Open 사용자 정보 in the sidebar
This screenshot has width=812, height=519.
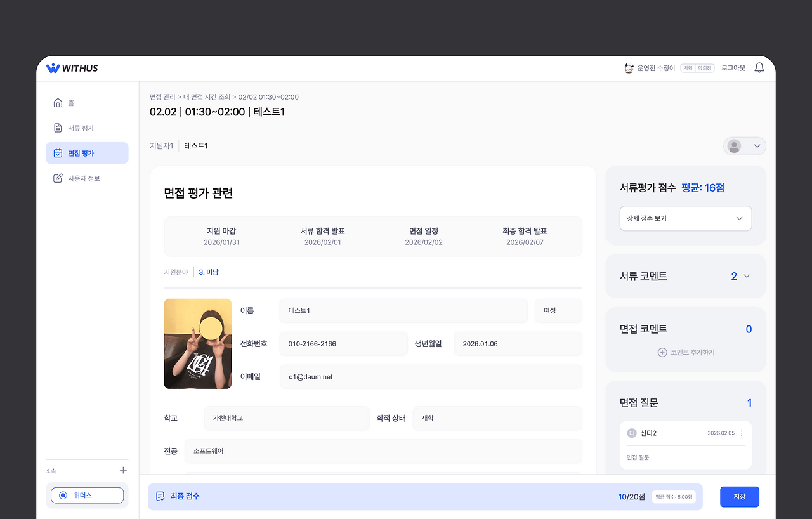coord(87,178)
